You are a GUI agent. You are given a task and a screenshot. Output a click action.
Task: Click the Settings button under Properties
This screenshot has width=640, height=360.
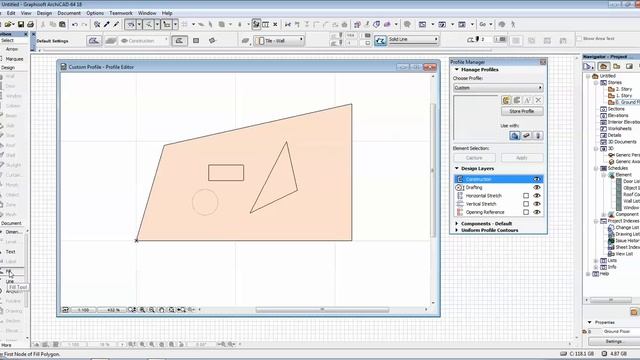[613, 341]
